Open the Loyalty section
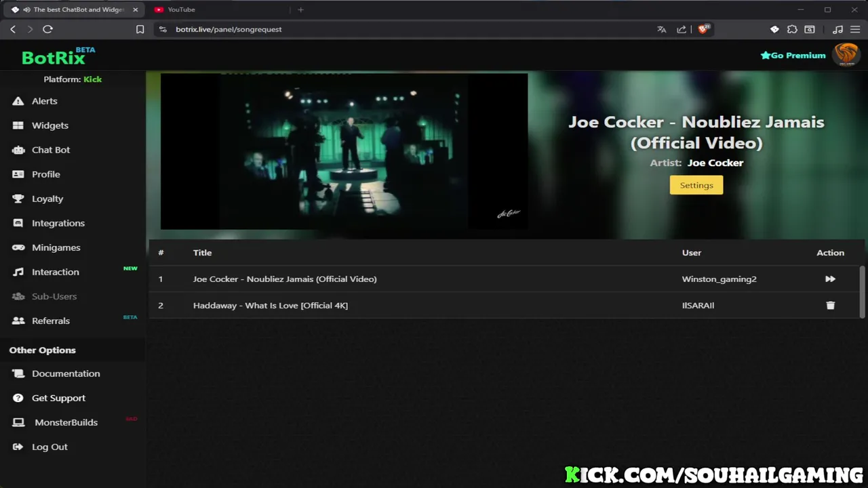Image resolution: width=868 pixels, height=488 pixels. tap(47, 199)
